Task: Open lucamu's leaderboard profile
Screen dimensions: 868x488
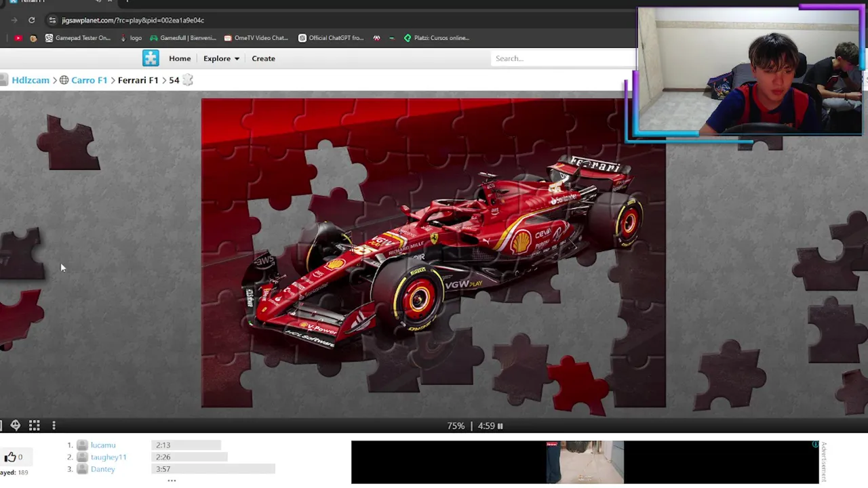Action: pos(103,445)
